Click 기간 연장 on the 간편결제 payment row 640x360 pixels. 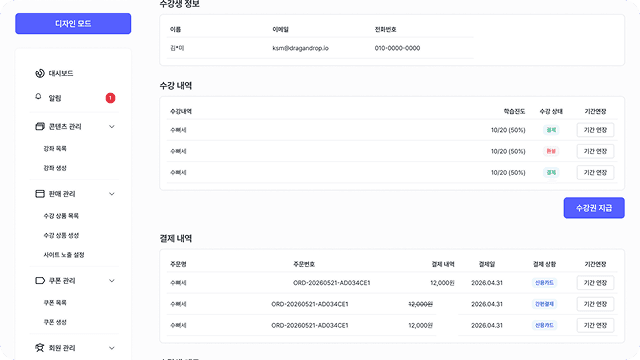coord(595,304)
